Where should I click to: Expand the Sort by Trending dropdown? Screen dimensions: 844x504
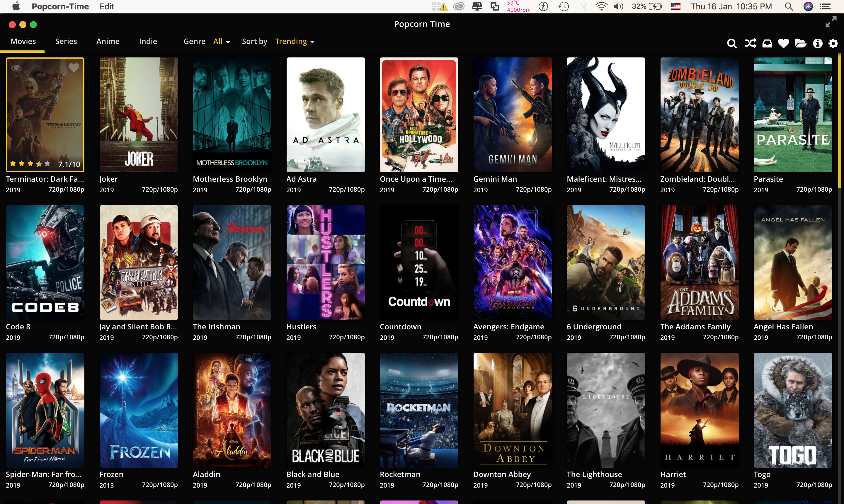pyautogui.click(x=295, y=41)
